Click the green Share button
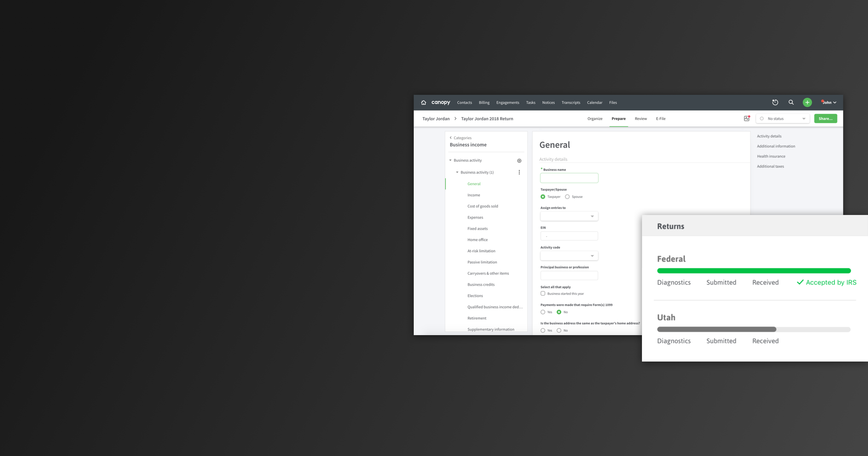The width and height of the screenshot is (868, 456). click(x=826, y=119)
